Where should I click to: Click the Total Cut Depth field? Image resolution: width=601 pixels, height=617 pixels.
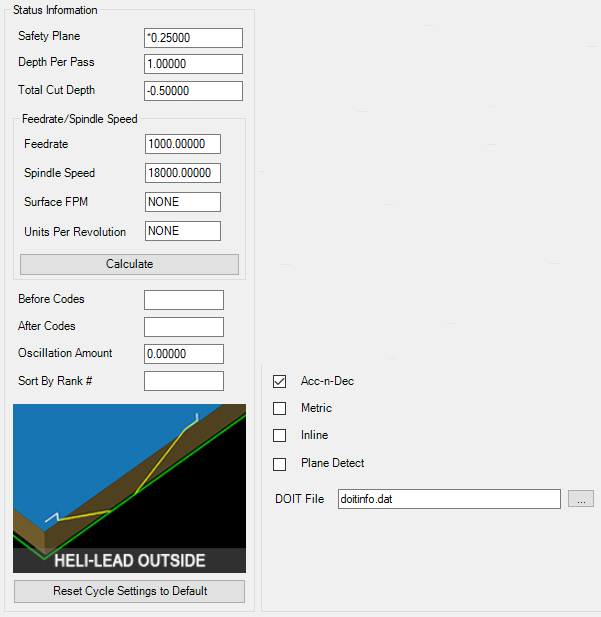193,91
